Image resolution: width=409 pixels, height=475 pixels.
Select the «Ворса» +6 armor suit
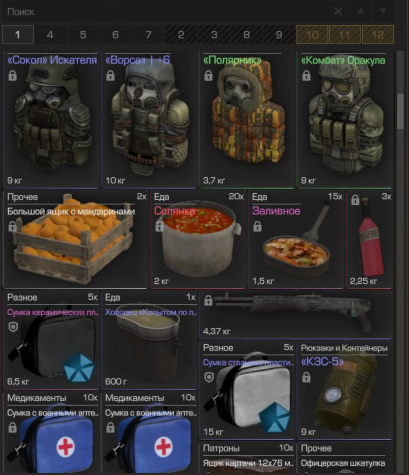click(150, 120)
